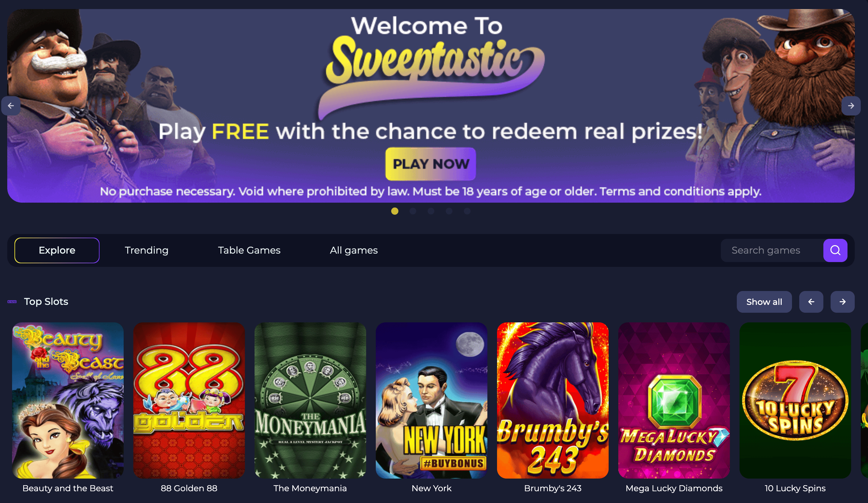
Task: Select the 10 Lucky Spins thumbnail
Action: pyautogui.click(x=795, y=400)
